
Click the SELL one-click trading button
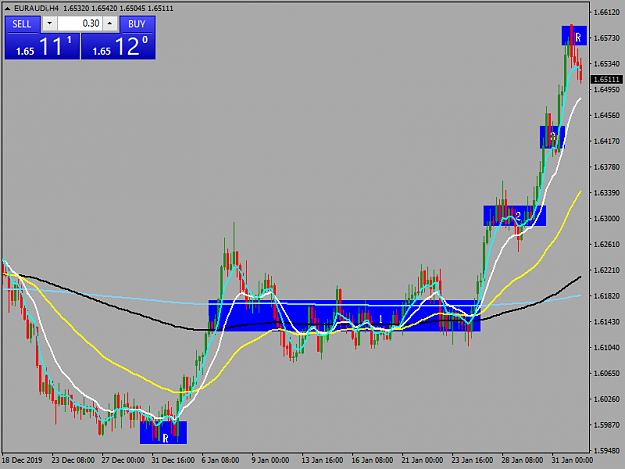[22, 24]
